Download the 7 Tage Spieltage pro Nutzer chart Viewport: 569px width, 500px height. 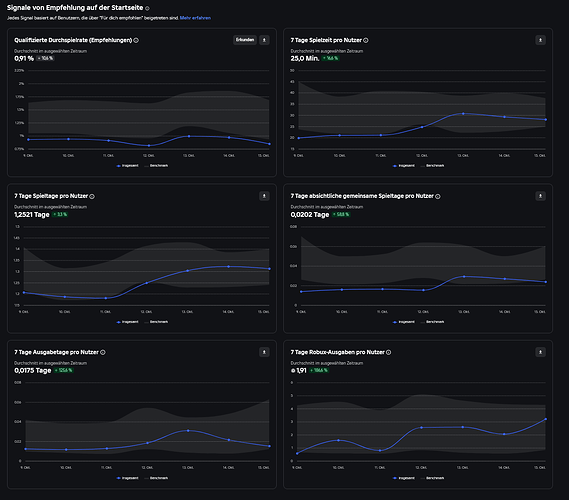[x=264, y=196]
